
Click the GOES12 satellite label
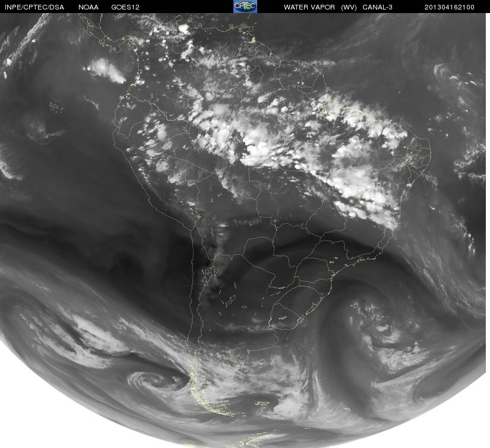(125, 7)
